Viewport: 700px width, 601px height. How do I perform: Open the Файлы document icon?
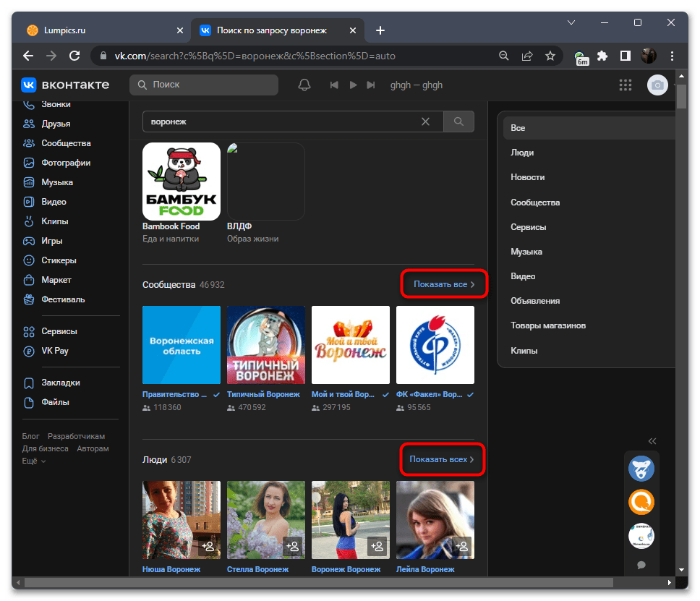[x=29, y=402]
